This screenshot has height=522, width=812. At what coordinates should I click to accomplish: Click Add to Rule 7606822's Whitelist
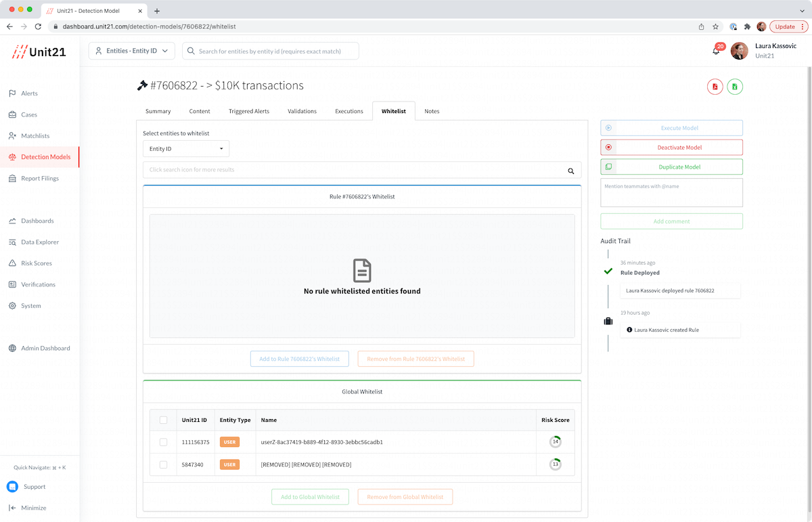[300, 359]
